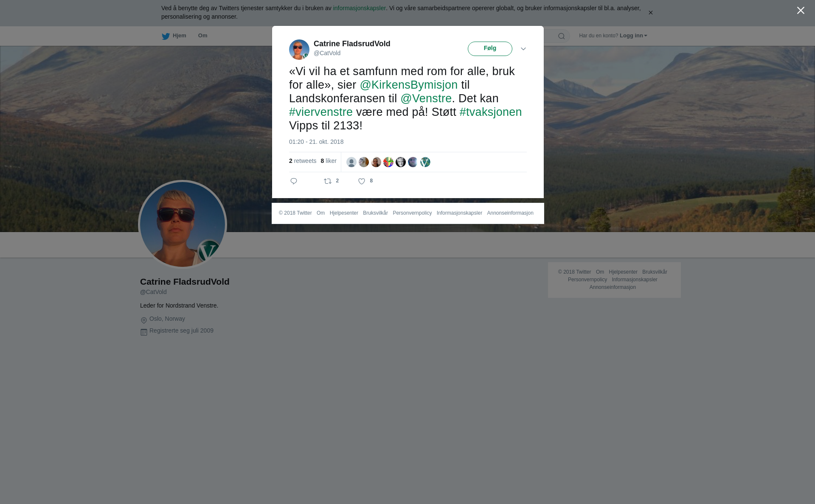Open informasjonskapsler link in cookie banner
Image resolution: width=815 pixels, height=504 pixels.
pos(359,8)
